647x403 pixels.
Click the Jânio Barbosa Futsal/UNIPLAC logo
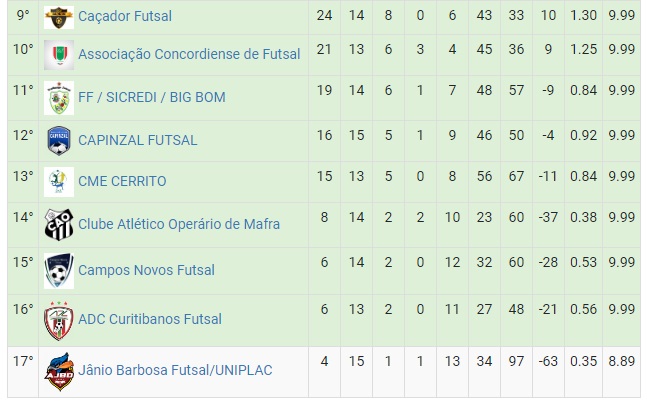point(59,371)
